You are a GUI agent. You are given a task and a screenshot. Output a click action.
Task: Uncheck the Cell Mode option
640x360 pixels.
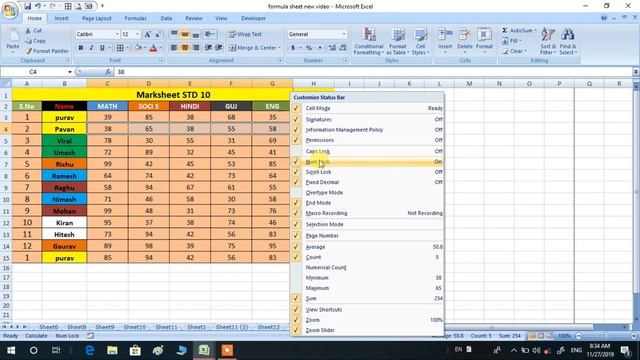pyautogui.click(x=367, y=108)
